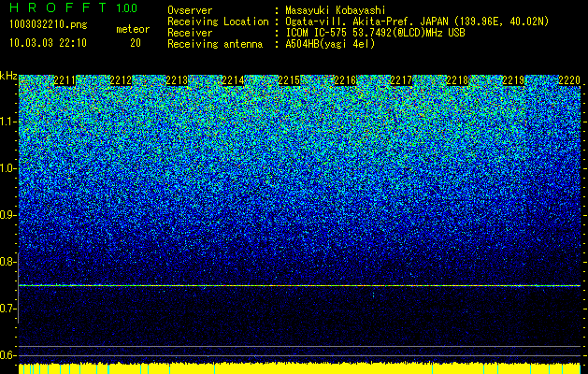The width and height of the screenshot is (588, 374).
Task: Click the 2212 time marker
Action: 121,80
